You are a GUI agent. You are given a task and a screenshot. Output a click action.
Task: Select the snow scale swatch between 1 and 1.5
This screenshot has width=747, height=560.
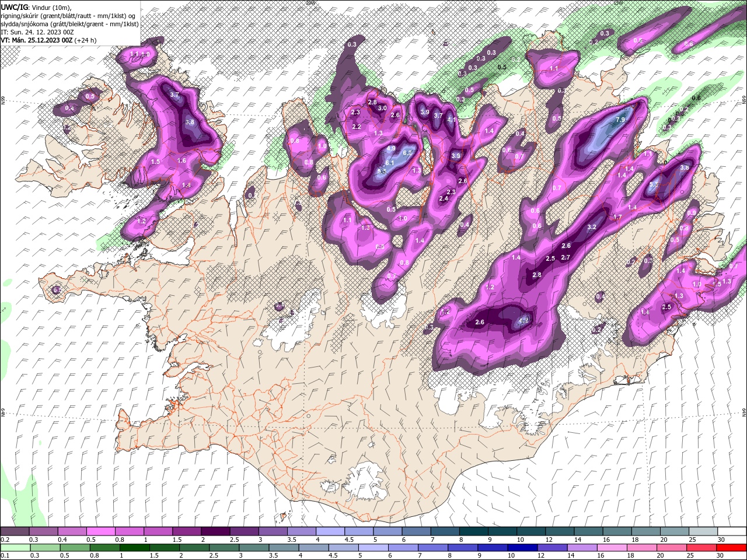click(158, 531)
